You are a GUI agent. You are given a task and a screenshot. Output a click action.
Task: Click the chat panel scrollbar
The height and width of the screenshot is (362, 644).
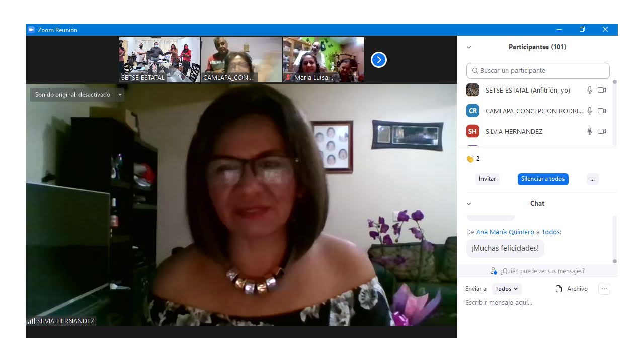(614, 239)
